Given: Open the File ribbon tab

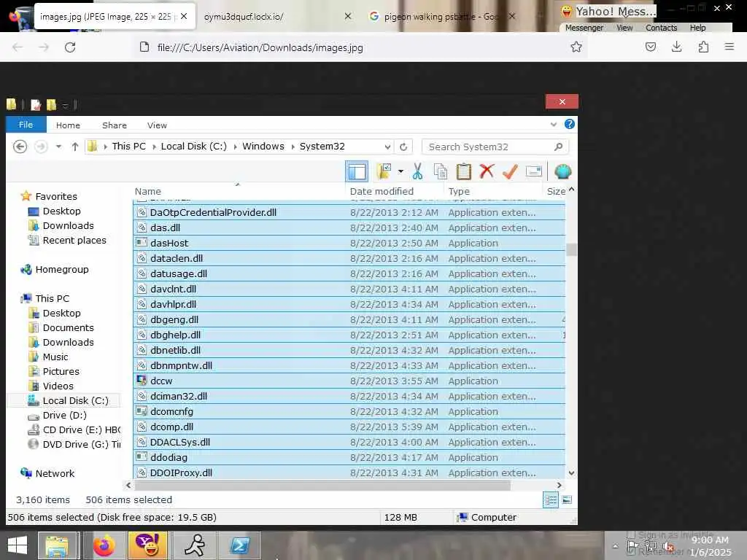Looking at the screenshot, I should click(x=26, y=125).
